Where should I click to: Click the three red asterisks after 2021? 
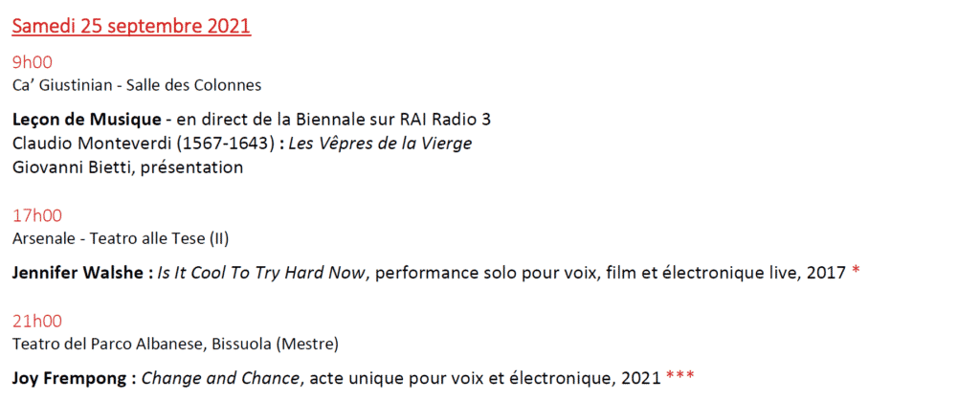tap(679, 376)
